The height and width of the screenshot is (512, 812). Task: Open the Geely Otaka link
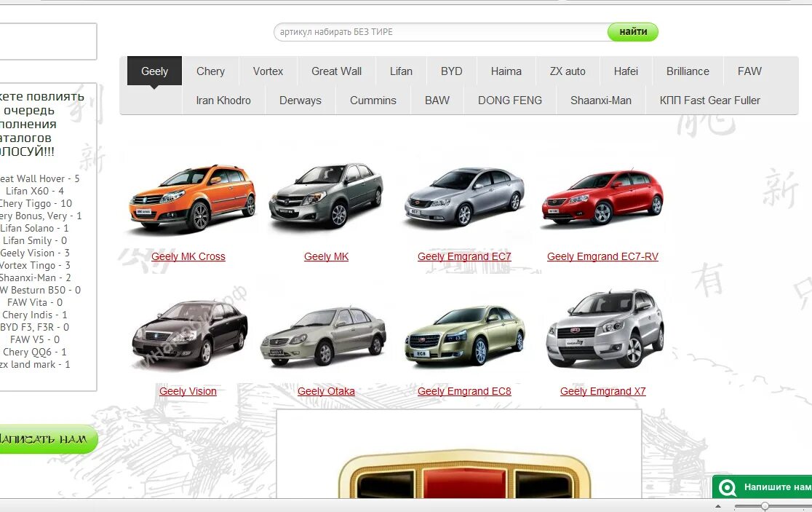(x=326, y=391)
